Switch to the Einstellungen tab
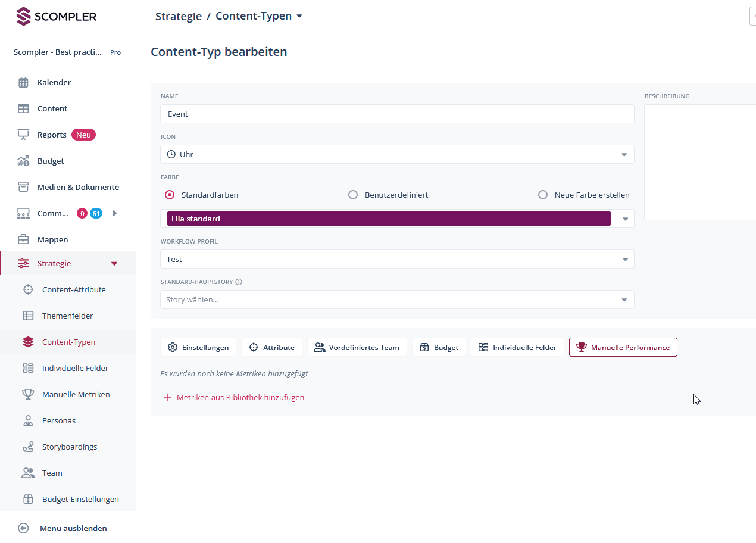This screenshot has width=756, height=543. pos(198,347)
